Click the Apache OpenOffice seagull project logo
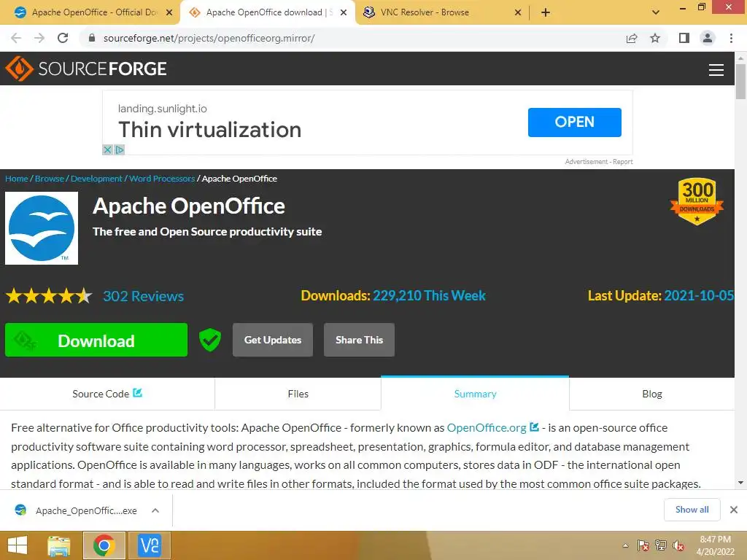Screen dimensions: 747x560 pyautogui.click(x=42, y=228)
